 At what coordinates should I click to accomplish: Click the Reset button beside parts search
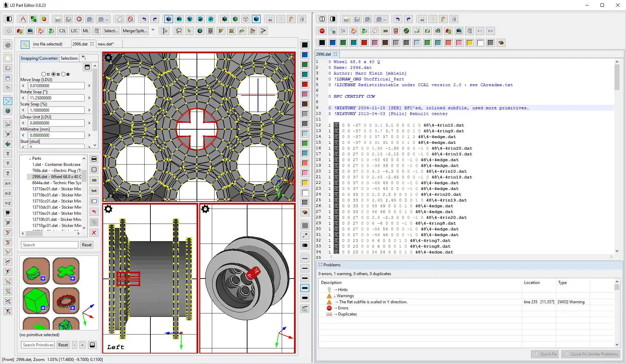tap(87, 245)
